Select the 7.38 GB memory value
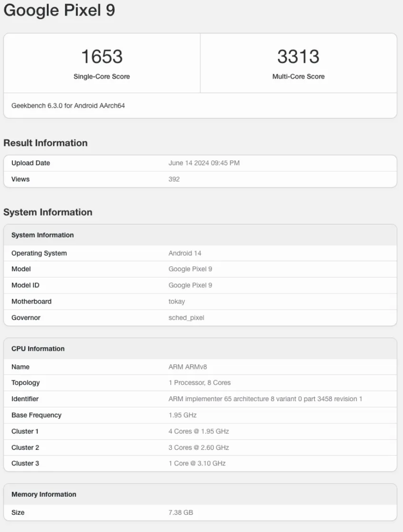The width and height of the screenshot is (403, 532). [x=181, y=513]
